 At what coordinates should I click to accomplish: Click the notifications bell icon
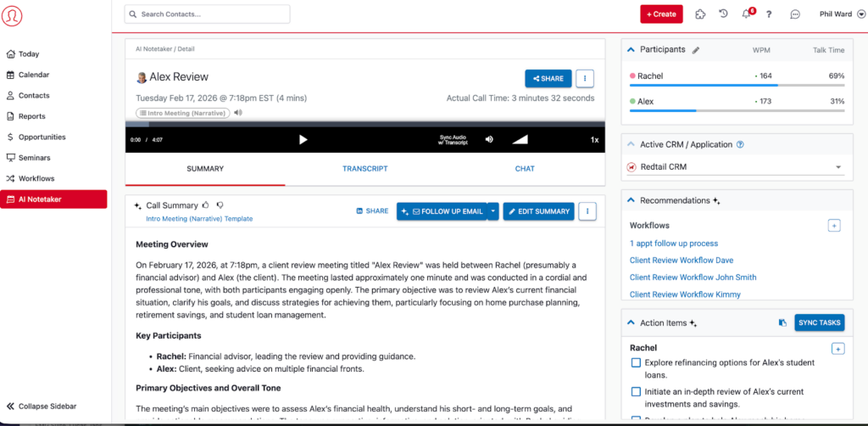747,14
